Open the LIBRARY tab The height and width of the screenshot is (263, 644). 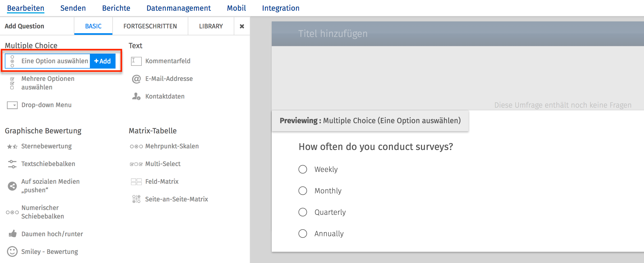point(211,26)
